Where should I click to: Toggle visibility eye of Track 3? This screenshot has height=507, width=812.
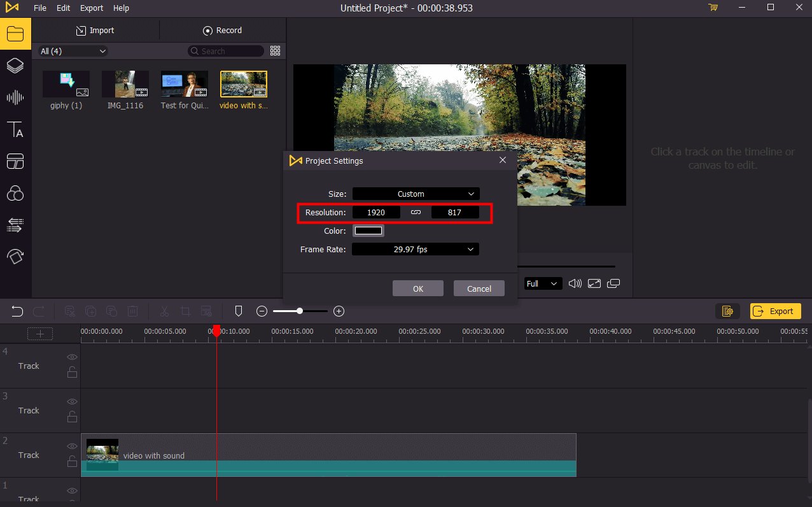click(72, 402)
